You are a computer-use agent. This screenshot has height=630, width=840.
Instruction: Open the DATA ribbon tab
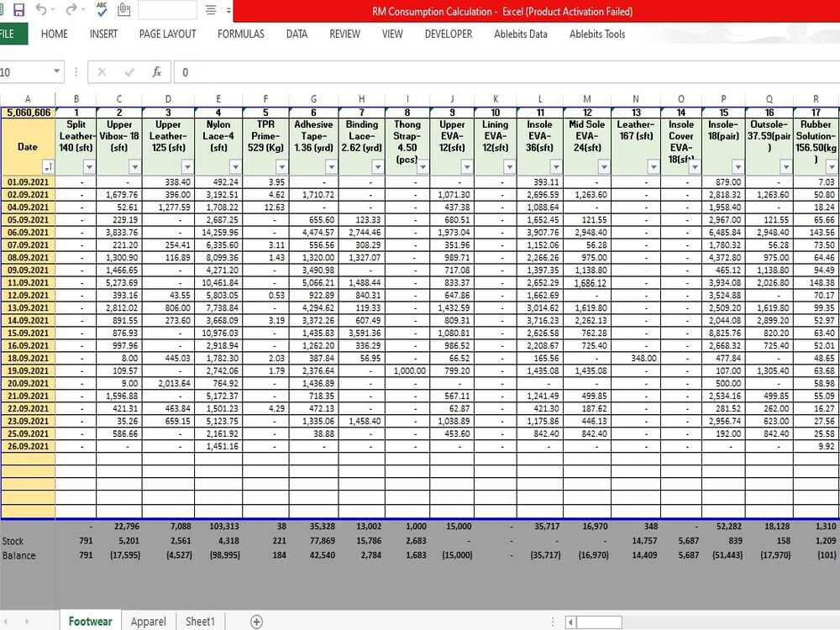pos(297,34)
